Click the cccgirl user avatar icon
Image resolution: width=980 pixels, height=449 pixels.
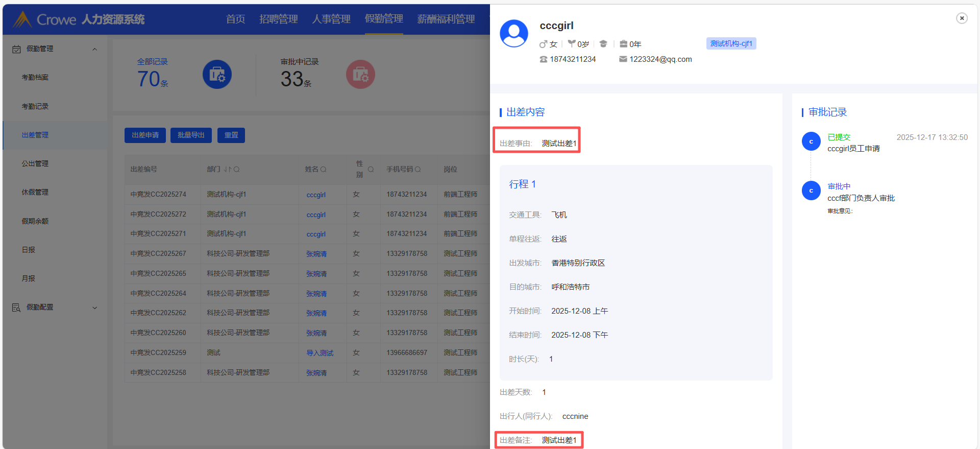pos(514,34)
